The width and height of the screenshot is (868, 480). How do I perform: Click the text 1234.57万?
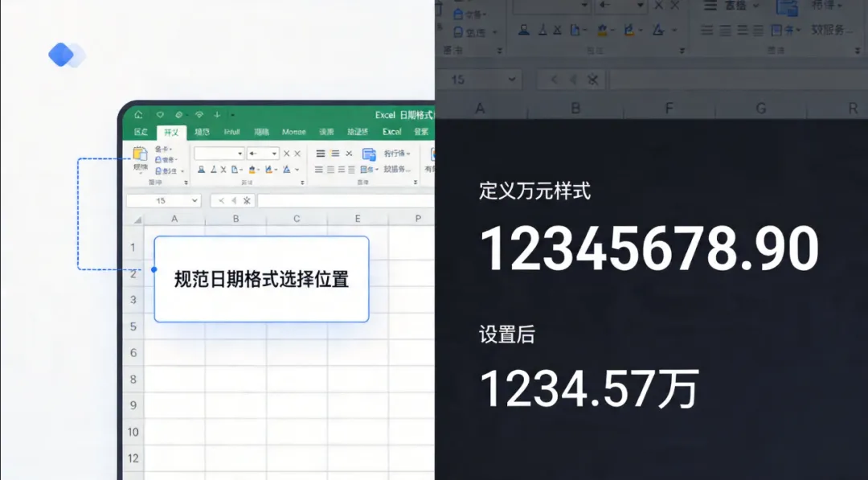point(589,389)
